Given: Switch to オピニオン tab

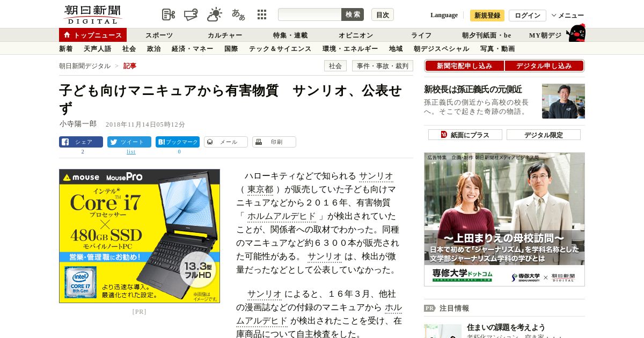Looking at the screenshot, I should (356, 35).
